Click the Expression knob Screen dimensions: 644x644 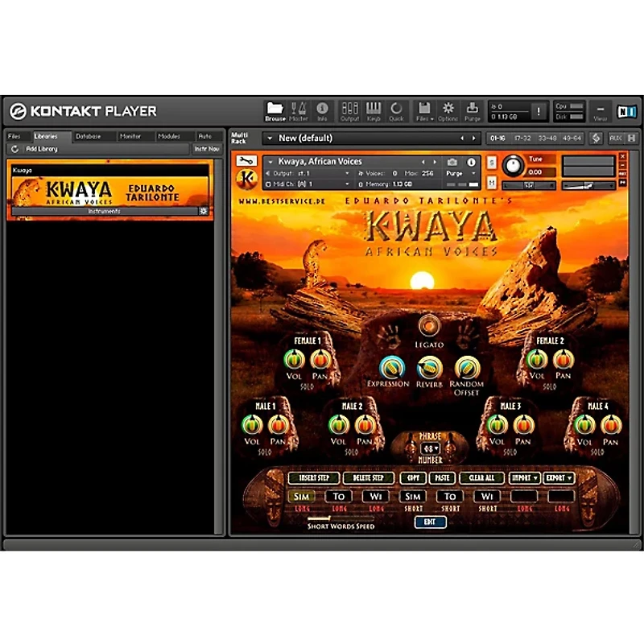point(391,367)
